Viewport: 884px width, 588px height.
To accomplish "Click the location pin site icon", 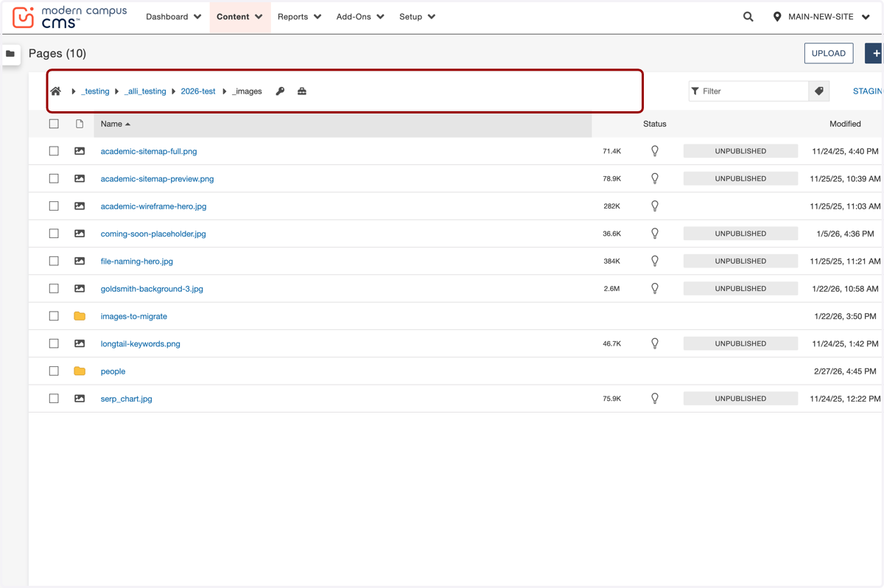I will pos(777,17).
